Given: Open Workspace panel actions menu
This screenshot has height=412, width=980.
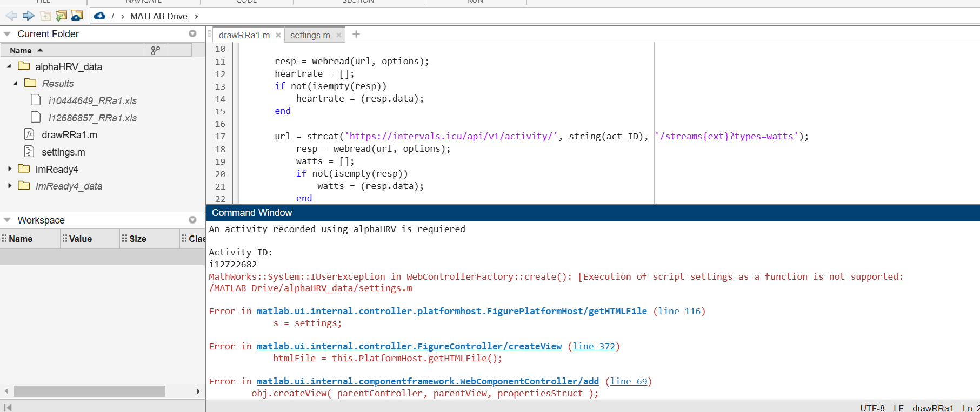Looking at the screenshot, I should (x=192, y=220).
